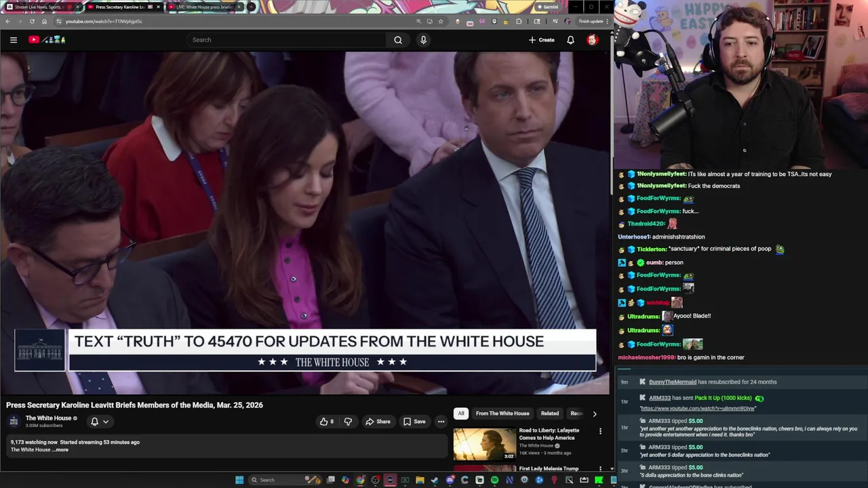868x488 pixels.
Task: Bookmark this page with star icon
Action: (x=441, y=21)
